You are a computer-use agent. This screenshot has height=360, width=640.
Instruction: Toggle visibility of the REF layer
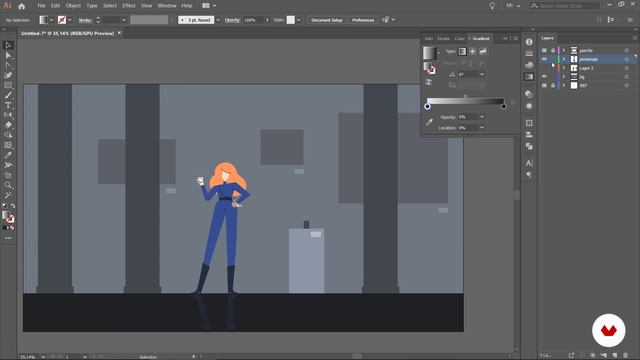(x=544, y=85)
